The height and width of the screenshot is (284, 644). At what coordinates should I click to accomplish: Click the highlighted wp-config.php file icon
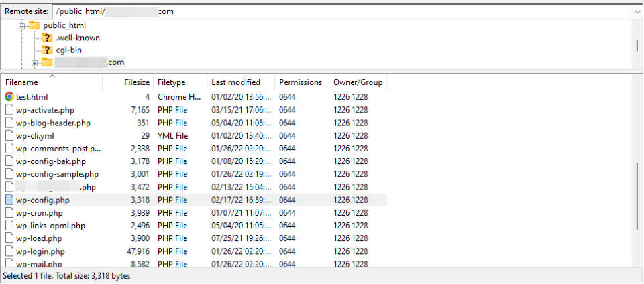point(9,200)
